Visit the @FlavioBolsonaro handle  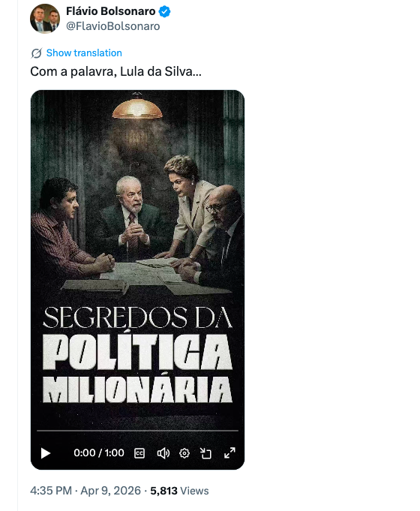[x=113, y=26]
